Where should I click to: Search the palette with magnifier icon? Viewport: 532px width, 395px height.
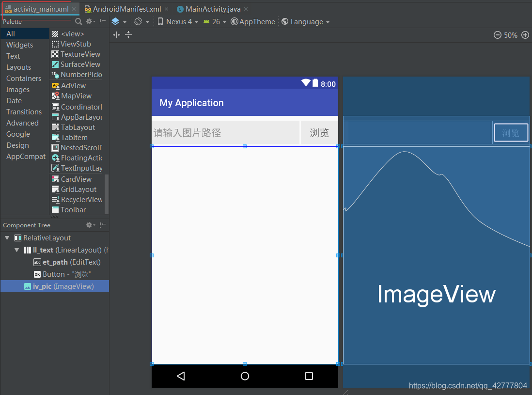[78, 22]
